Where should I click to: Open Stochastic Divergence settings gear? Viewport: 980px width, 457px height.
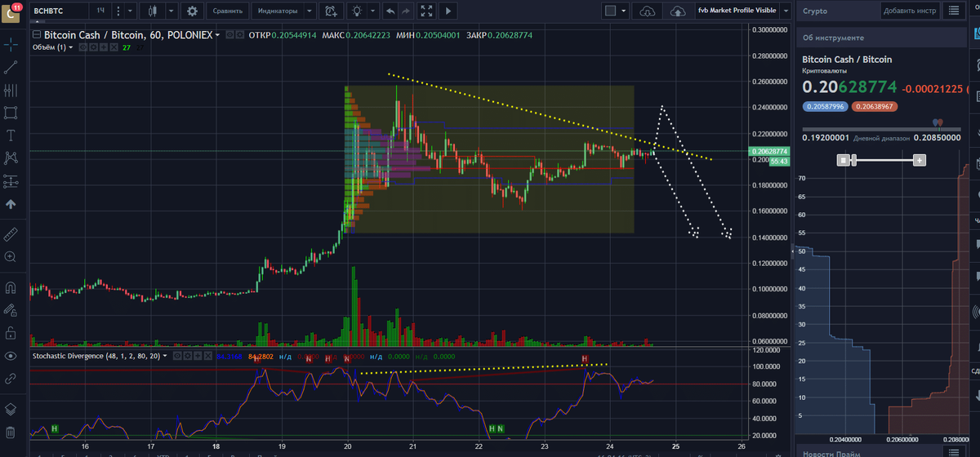(186, 356)
